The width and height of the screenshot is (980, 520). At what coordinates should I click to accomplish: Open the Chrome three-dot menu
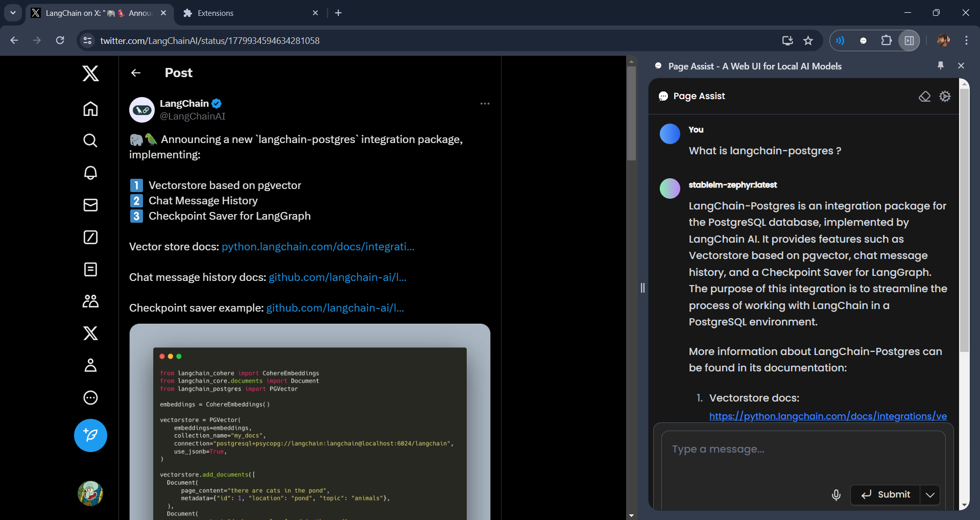coord(966,40)
